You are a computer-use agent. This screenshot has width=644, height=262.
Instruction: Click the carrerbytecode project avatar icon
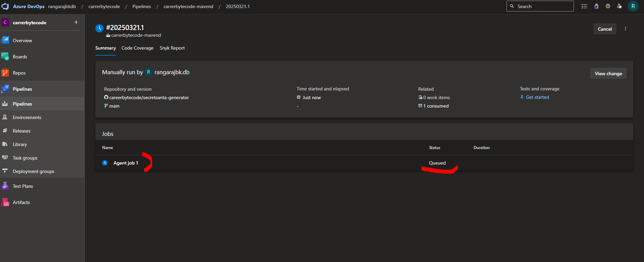[5, 22]
